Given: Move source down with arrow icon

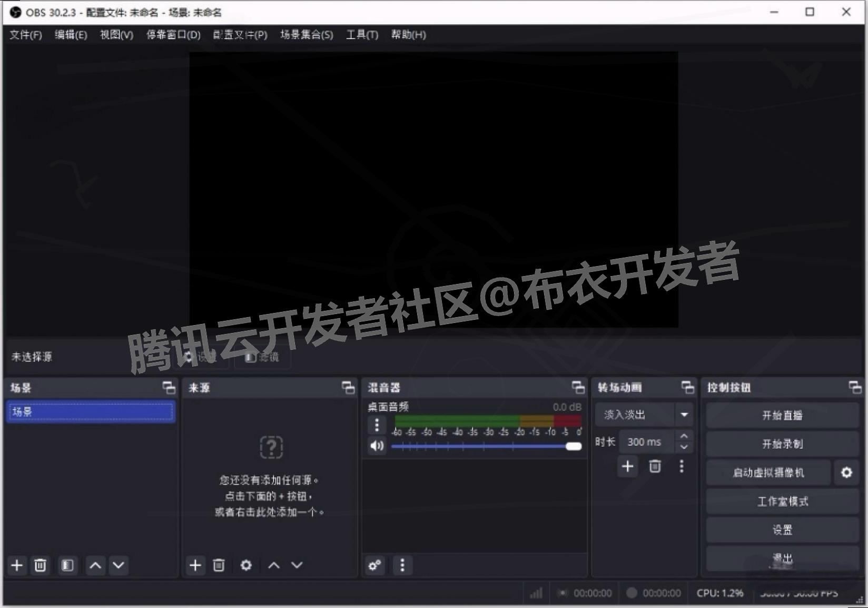Looking at the screenshot, I should (x=297, y=565).
